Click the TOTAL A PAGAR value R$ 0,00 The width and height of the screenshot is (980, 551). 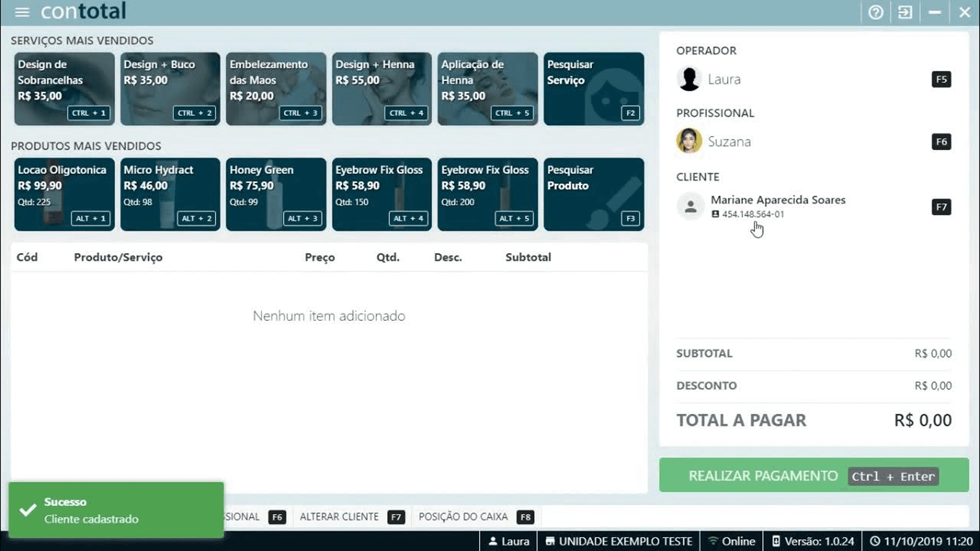(x=923, y=420)
